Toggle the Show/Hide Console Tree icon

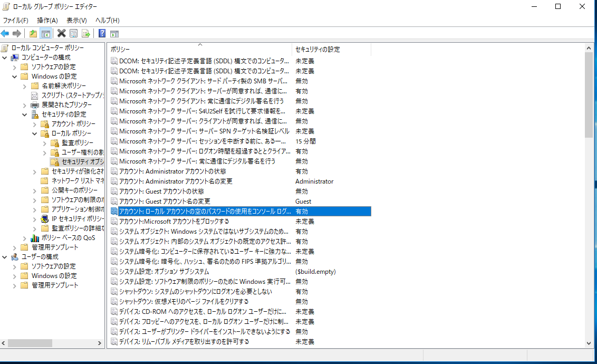click(46, 34)
